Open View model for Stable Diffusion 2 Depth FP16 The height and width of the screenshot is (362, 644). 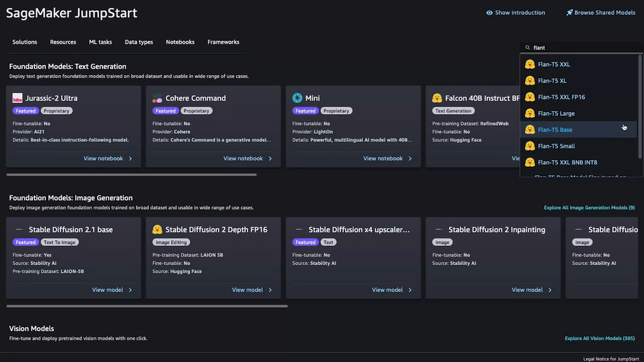click(252, 290)
